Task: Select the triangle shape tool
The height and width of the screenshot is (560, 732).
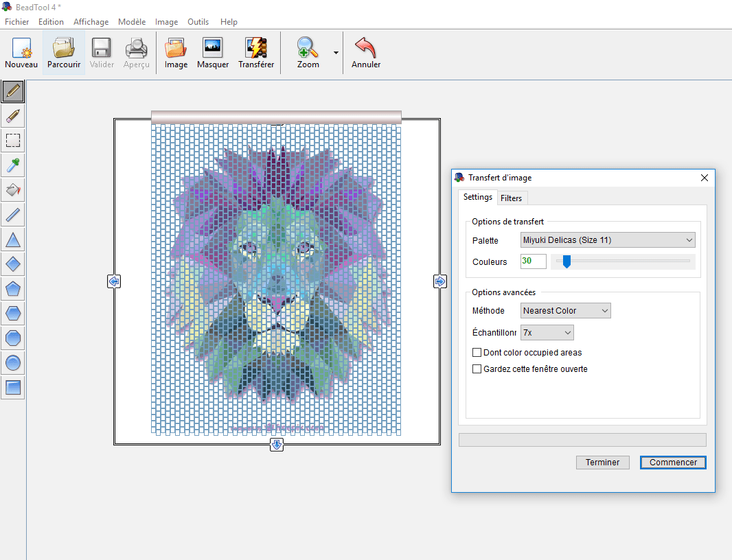Action: 13,240
